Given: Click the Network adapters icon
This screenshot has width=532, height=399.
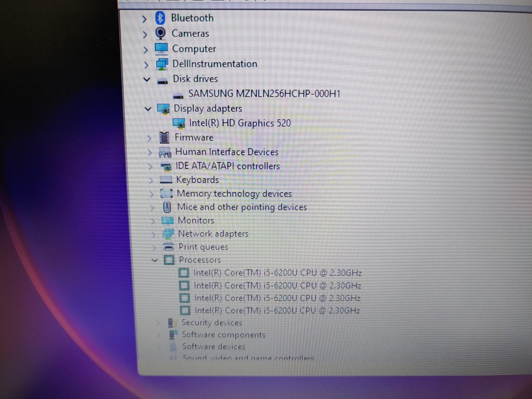Looking at the screenshot, I should (168, 233).
